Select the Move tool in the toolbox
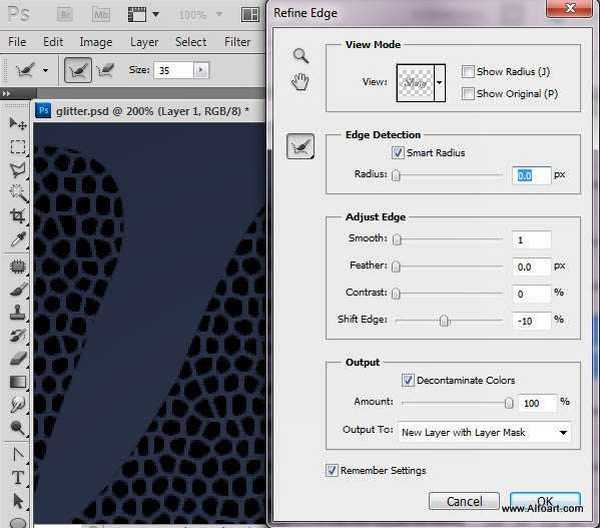The width and height of the screenshot is (600, 528). [x=17, y=123]
